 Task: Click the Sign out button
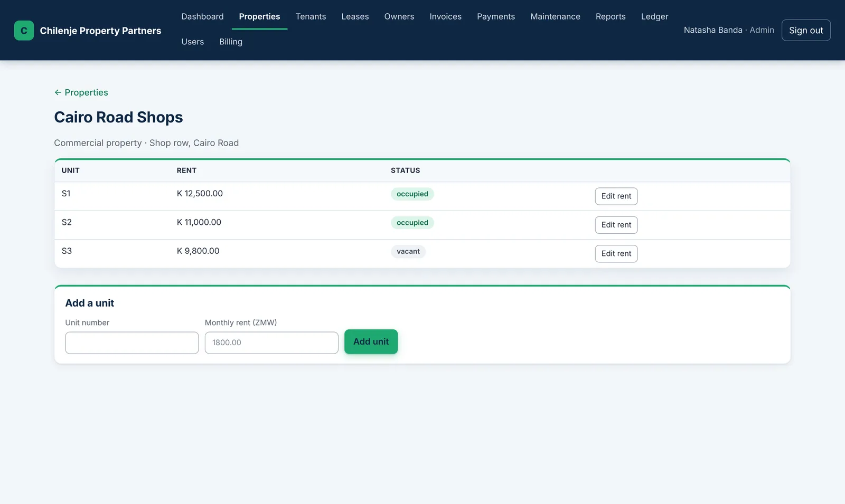(x=806, y=30)
